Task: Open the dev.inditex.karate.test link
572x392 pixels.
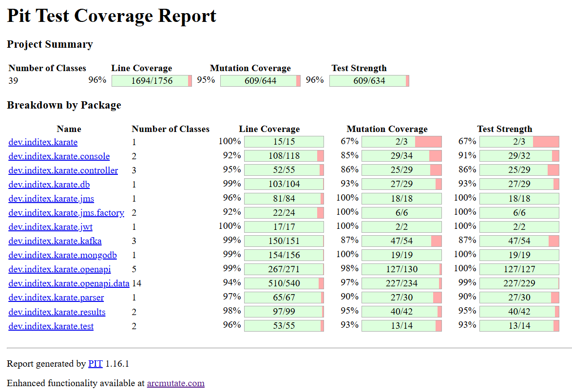Action: tap(51, 326)
